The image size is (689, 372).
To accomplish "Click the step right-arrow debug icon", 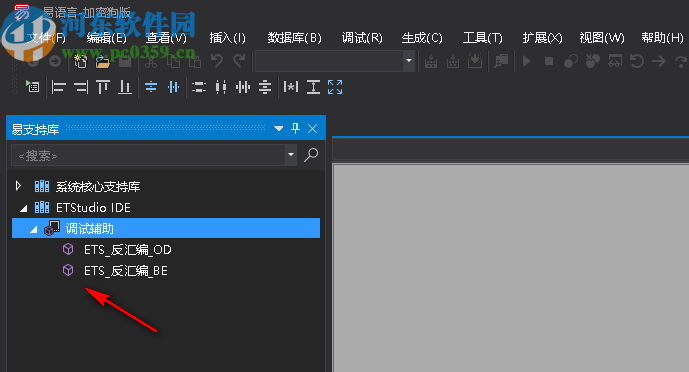I will click(x=659, y=61).
